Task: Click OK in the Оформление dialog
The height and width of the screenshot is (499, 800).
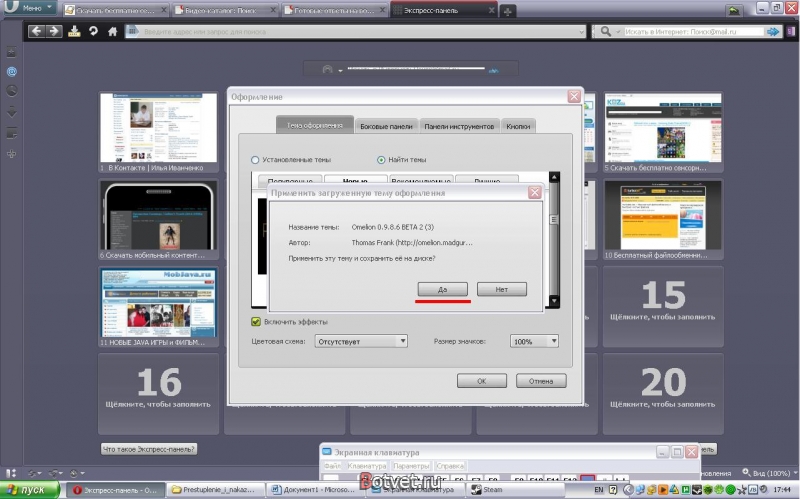Action: [482, 381]
